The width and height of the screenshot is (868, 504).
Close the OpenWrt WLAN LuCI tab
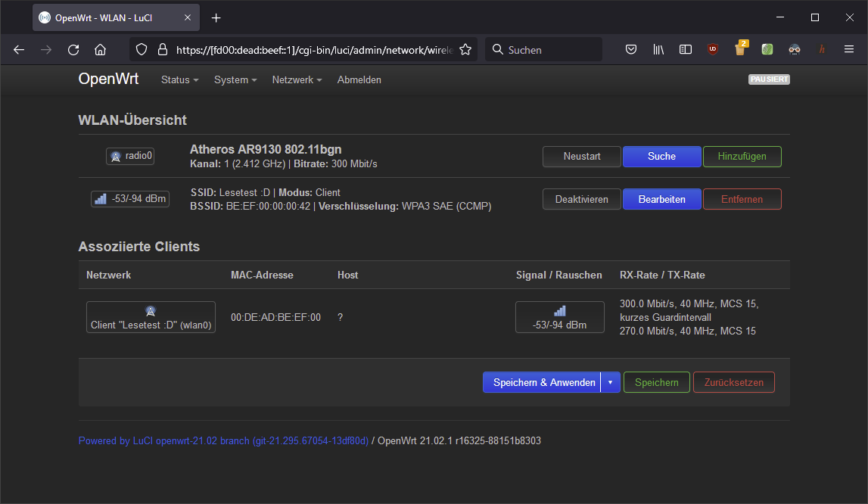point(188,17)
